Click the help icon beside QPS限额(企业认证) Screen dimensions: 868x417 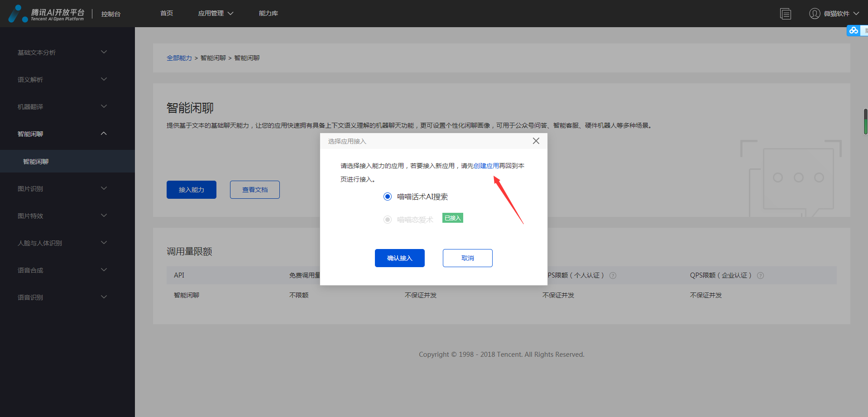(x=760, y=275)
